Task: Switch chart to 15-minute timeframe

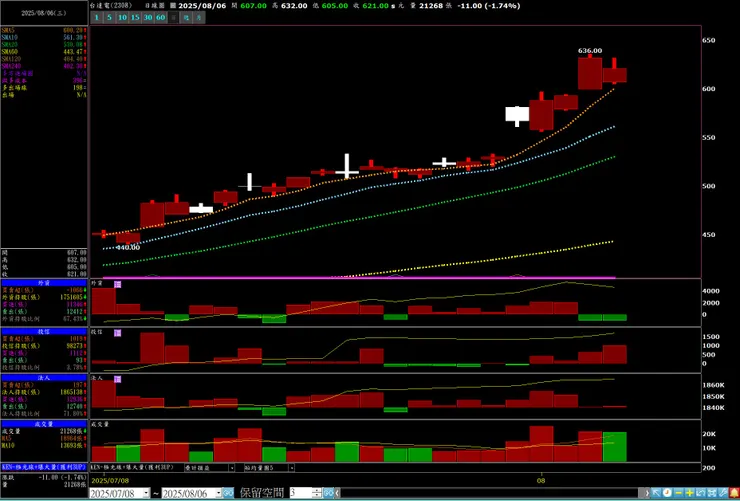Action: coord(135,18)
